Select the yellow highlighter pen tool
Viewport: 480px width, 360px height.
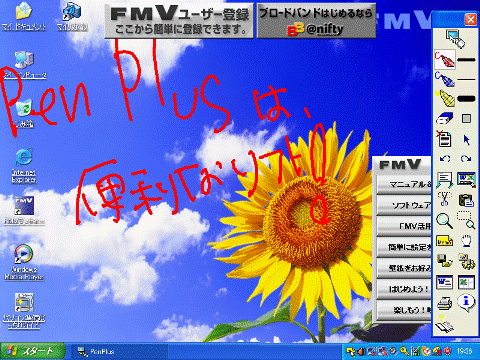[445, 98]
